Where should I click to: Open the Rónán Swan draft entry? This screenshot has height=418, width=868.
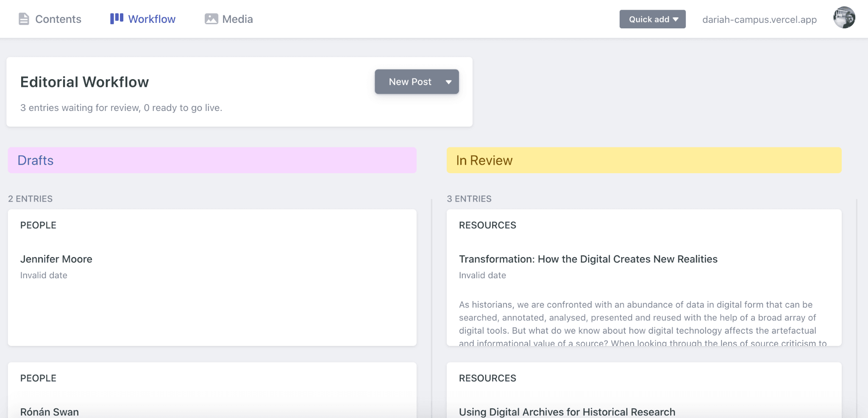[50, 412]
